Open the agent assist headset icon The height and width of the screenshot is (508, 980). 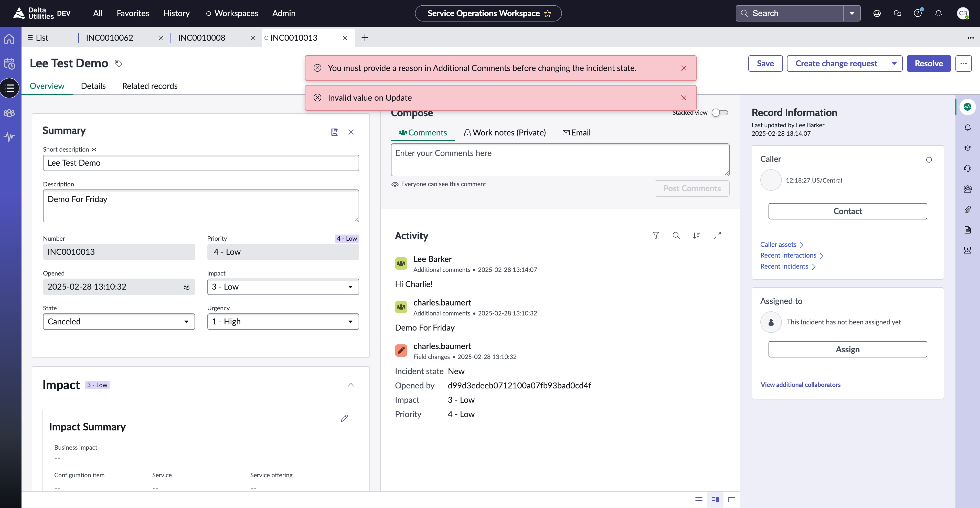[x=968, y=168]
